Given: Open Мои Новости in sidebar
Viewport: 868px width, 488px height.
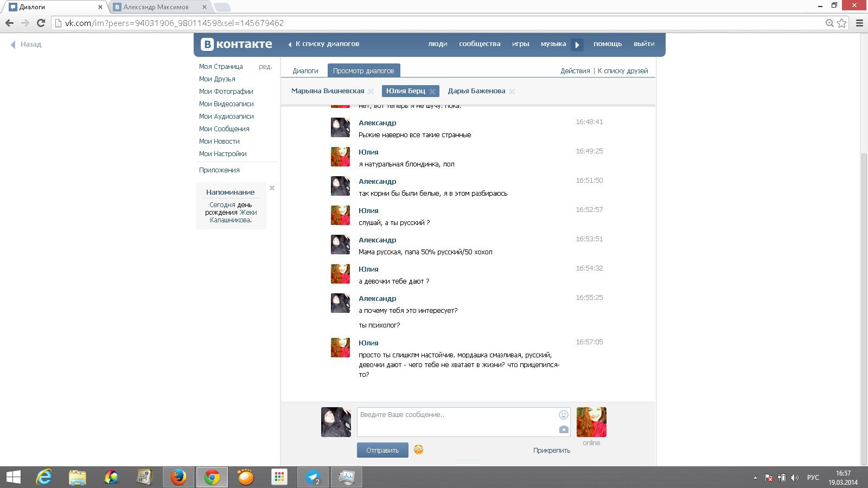Looking at the screenshot, I should 219,142.
